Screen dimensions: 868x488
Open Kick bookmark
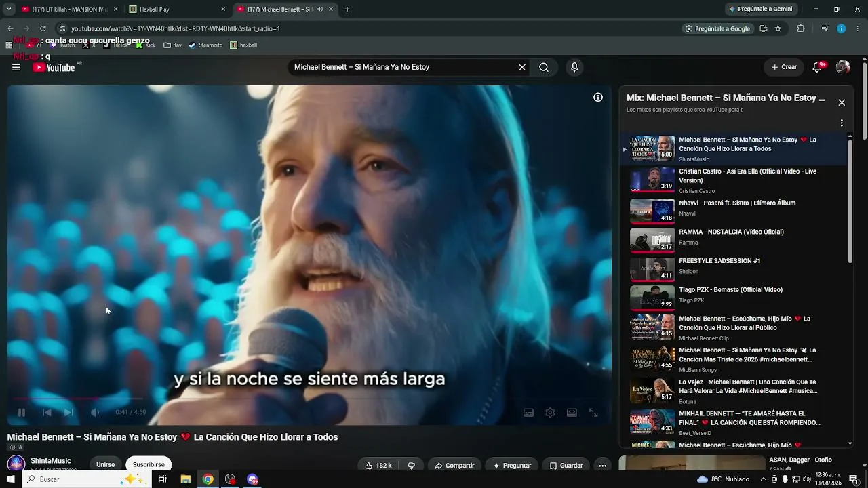coord(146,45)
